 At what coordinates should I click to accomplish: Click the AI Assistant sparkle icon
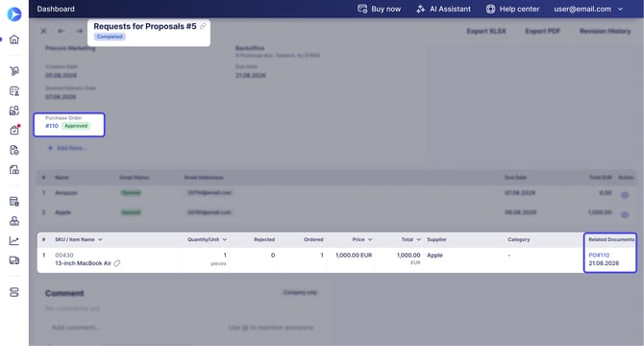[421, 9]
